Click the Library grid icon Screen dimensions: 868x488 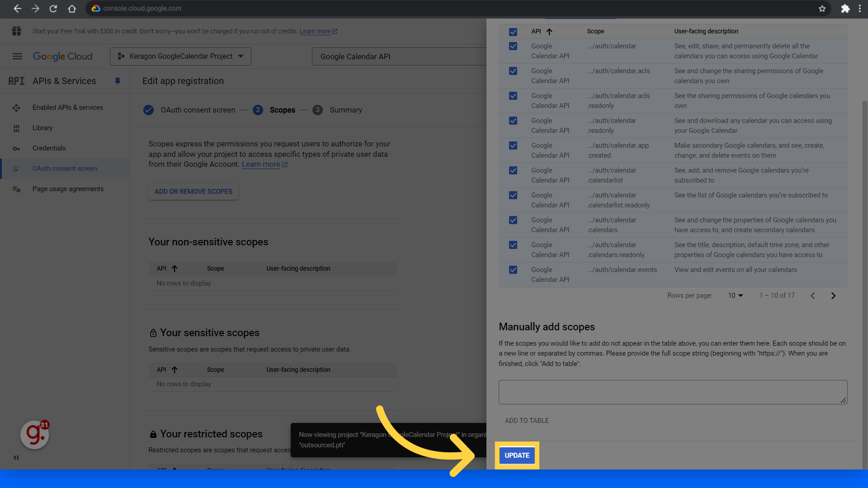(16, 128)
